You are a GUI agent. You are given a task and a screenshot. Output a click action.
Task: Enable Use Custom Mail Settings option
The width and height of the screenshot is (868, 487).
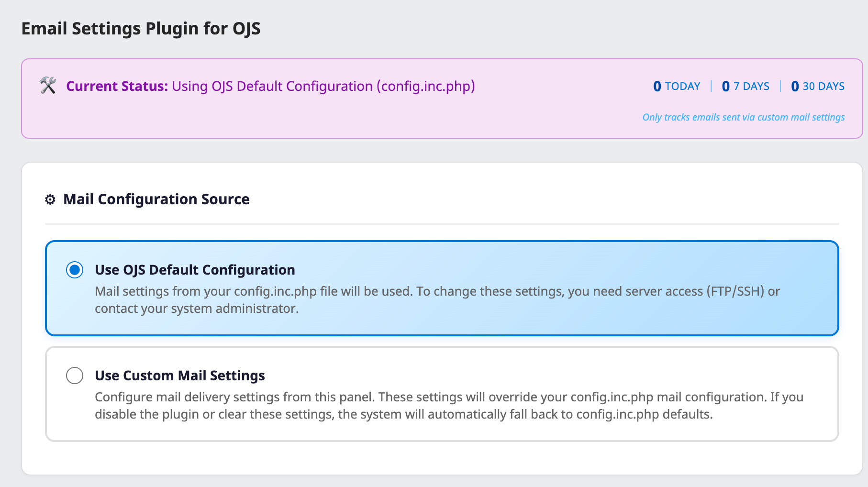[x=74, y=376]
